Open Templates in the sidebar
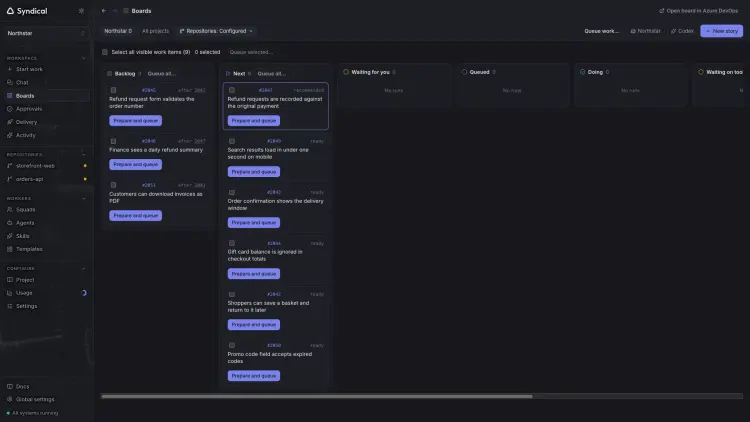This screenshot has width=750, height=422. [46, 249]
